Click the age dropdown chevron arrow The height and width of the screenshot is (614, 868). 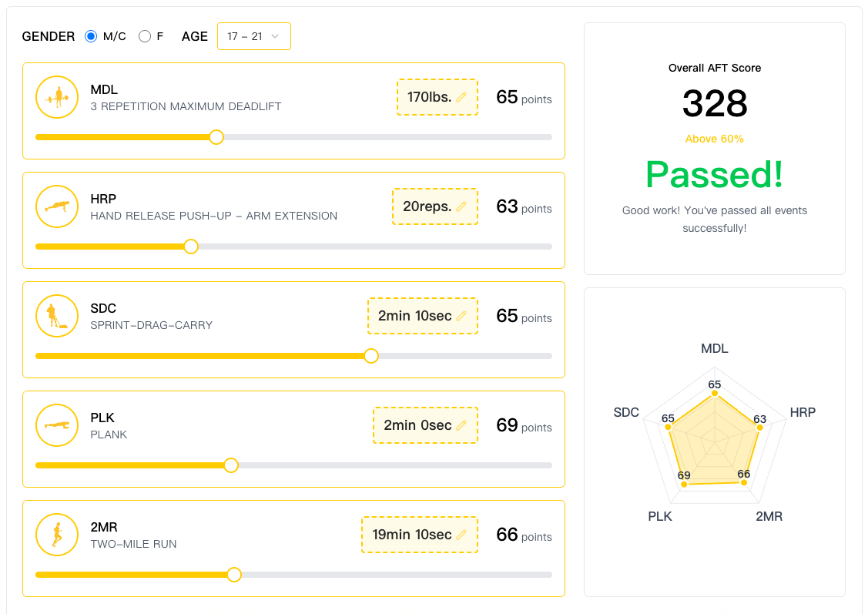[x=275, y=36]
